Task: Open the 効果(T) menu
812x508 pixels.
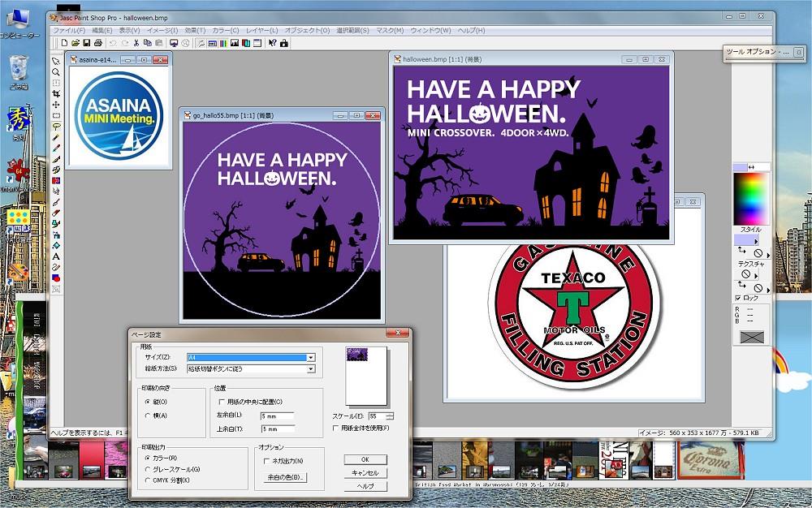Action: 195,31
